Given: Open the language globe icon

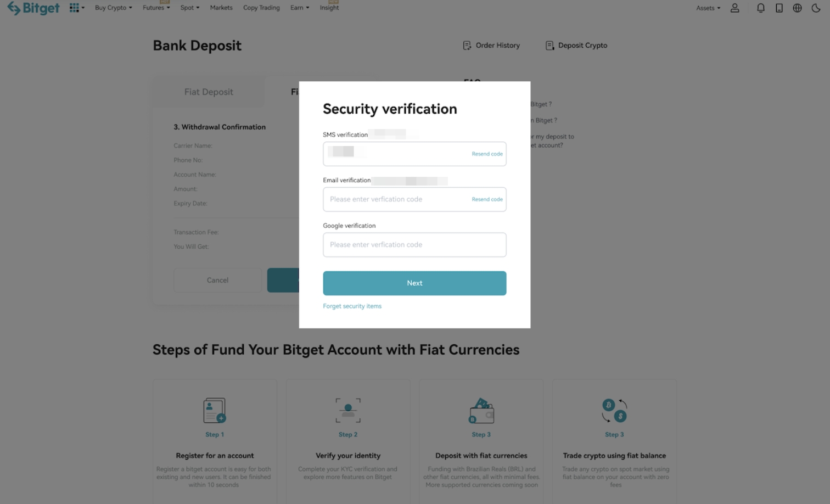Looking at the screenshot, I should [797, 8].
